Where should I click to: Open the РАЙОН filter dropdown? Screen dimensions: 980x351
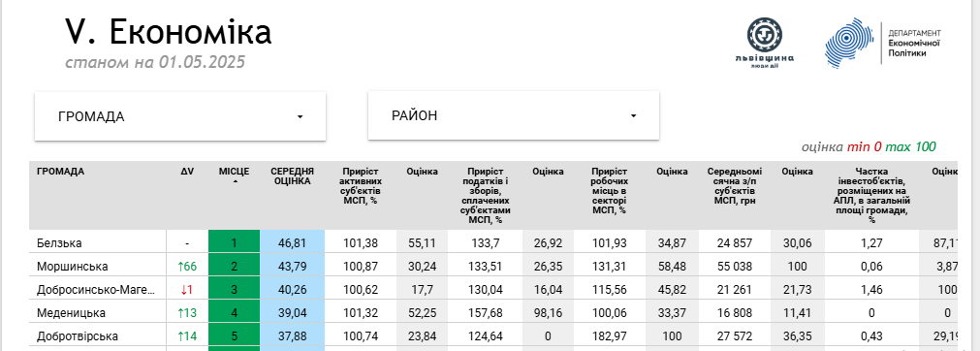(513, 115)
